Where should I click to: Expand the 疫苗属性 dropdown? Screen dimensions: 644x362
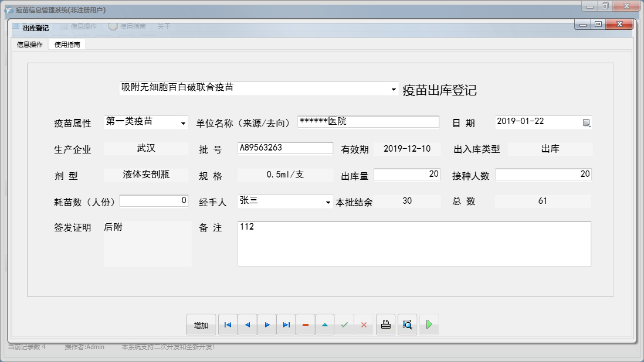184,122
